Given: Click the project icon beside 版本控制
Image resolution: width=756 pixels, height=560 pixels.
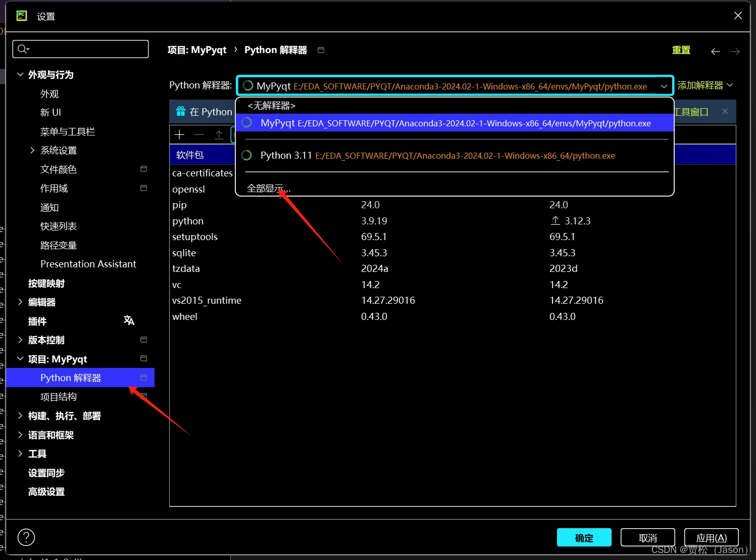Looking at the screenshot, I should point(143,340).
